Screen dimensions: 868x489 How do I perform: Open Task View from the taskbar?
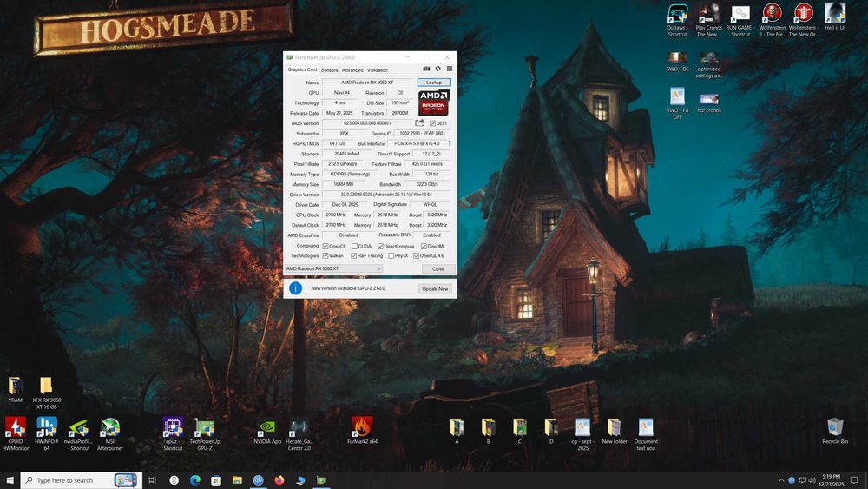click(x=153, y=480)
